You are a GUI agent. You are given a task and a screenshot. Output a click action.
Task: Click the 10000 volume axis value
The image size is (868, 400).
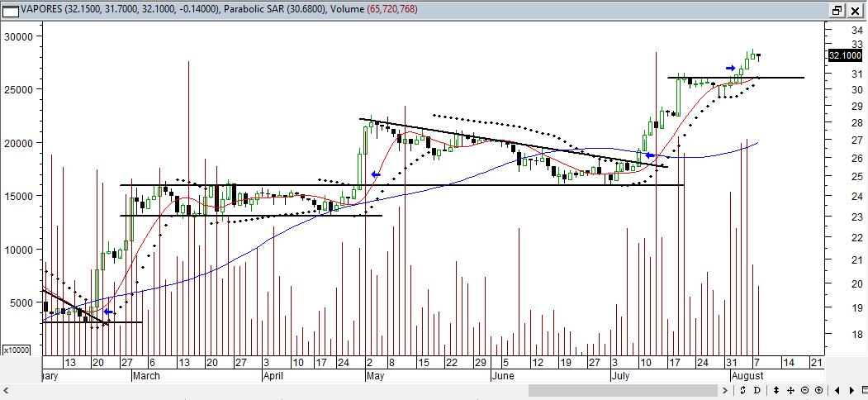tap(20, 250)
